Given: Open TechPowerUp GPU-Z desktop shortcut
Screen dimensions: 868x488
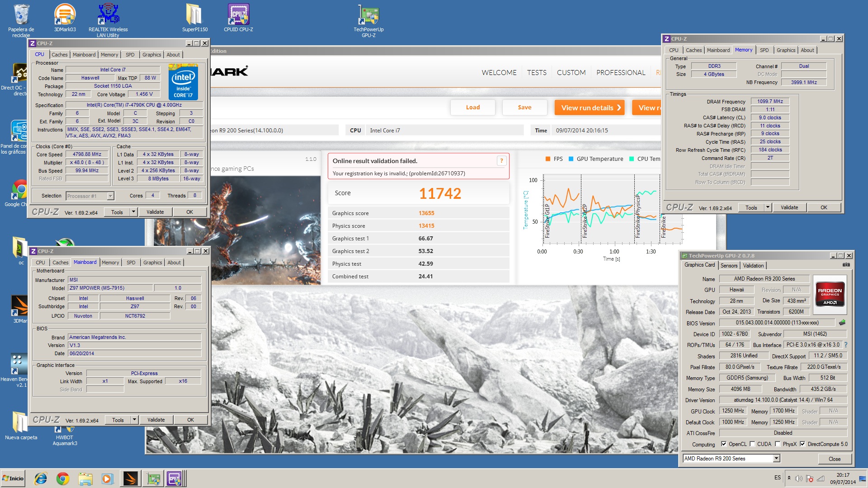Looking at the screenshot, I should tap(368, 16).
